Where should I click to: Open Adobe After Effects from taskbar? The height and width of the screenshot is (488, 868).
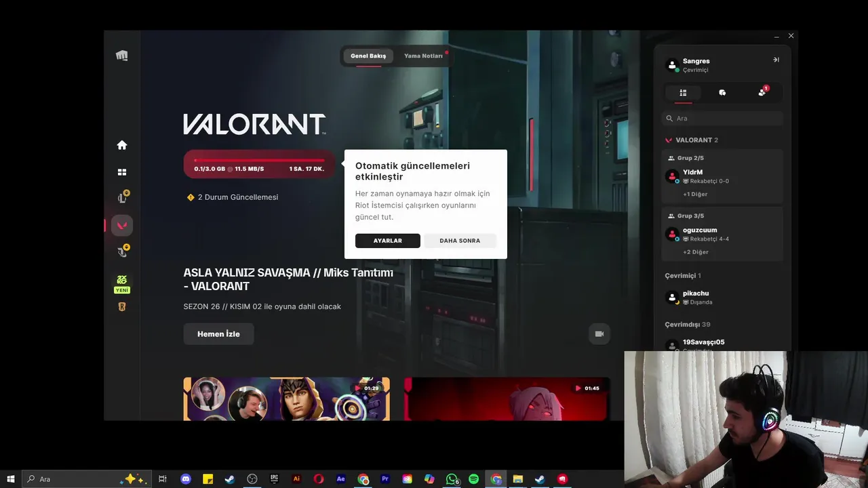(340, 479)
